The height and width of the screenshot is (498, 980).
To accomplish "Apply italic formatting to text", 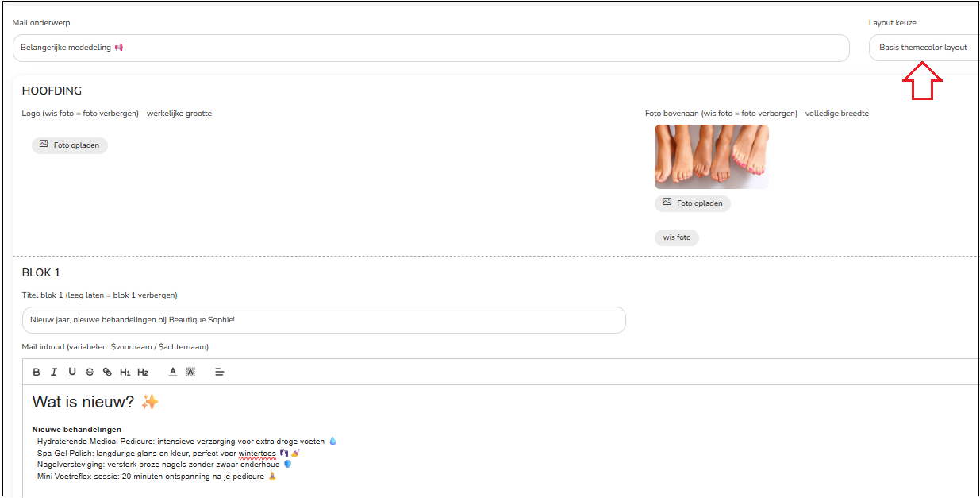I will (x=54, y=372).
